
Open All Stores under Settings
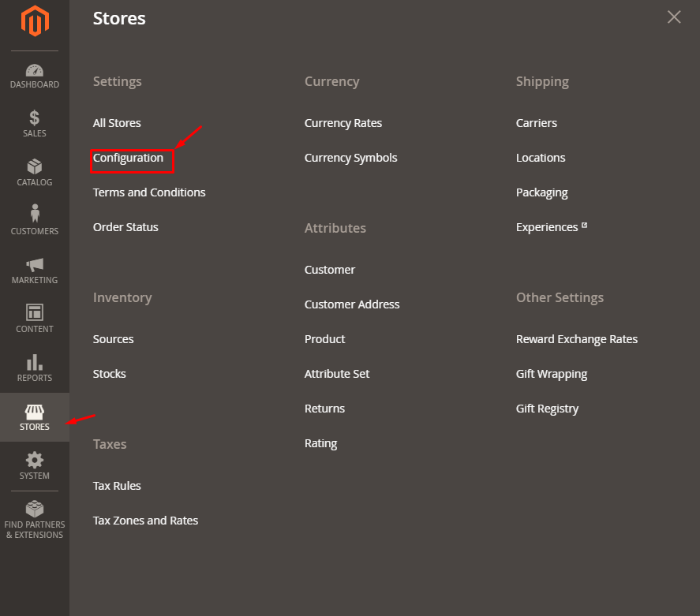tap(117, 123)
